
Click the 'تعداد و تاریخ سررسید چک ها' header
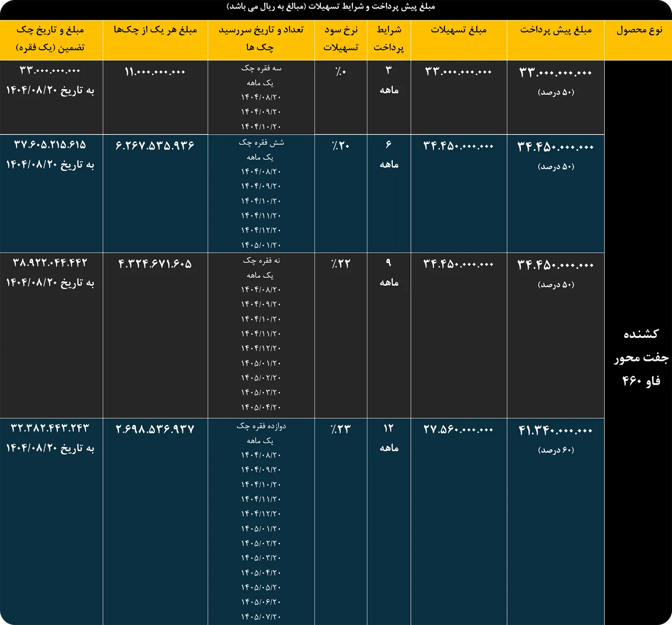pos(261,39)
